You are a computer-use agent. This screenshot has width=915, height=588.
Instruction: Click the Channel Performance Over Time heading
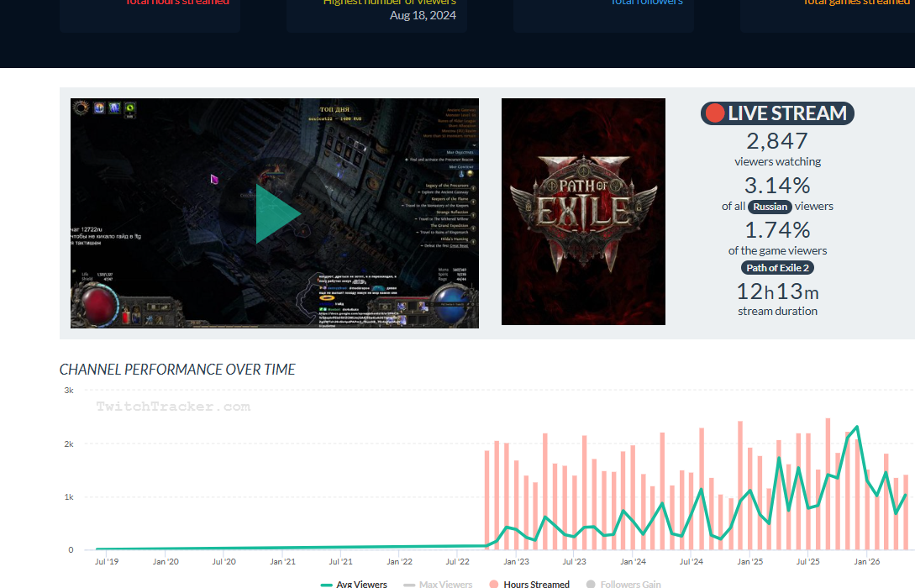point(177,370)
